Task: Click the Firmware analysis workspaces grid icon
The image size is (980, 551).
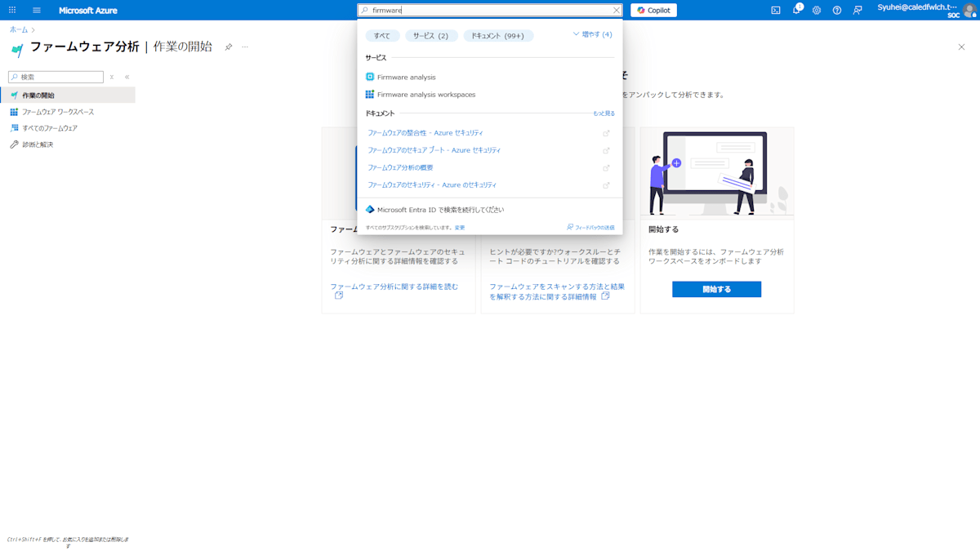Action: click(370, 95)
